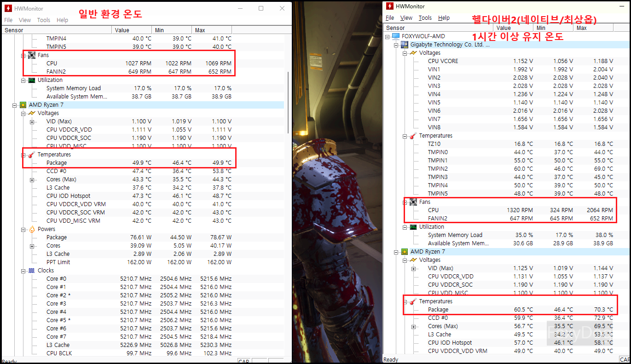Collapse the Powers node in left window
This screenshot has height=364, width=631.
[23, 229]
